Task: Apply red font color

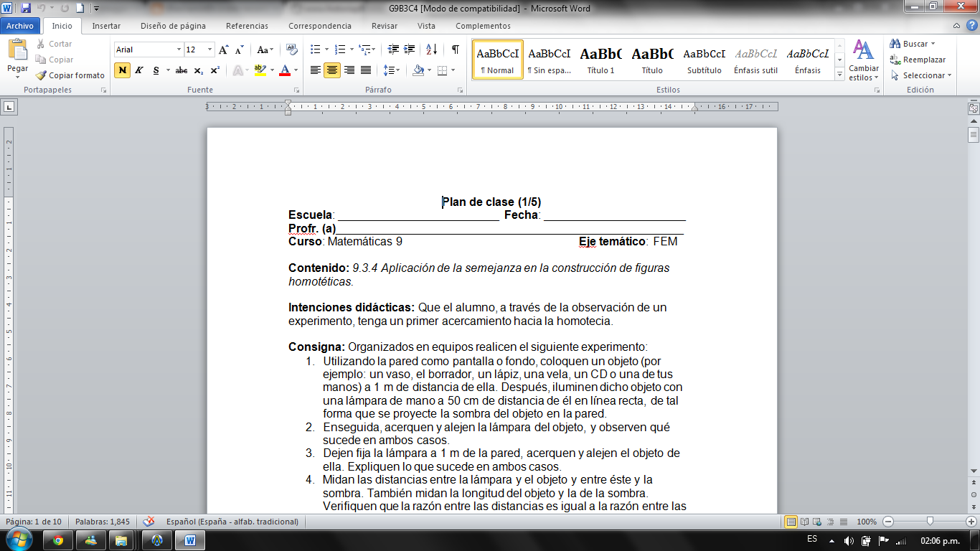Action: point(285,70)
